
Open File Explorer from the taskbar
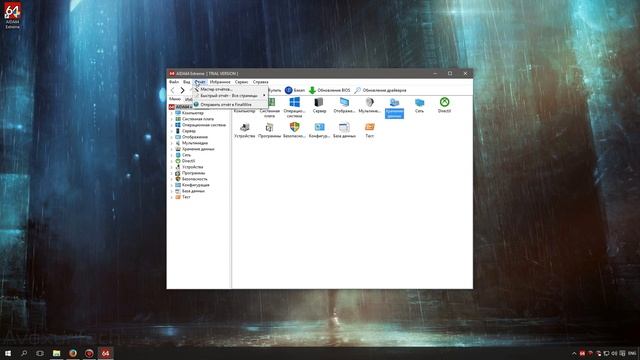56,353
